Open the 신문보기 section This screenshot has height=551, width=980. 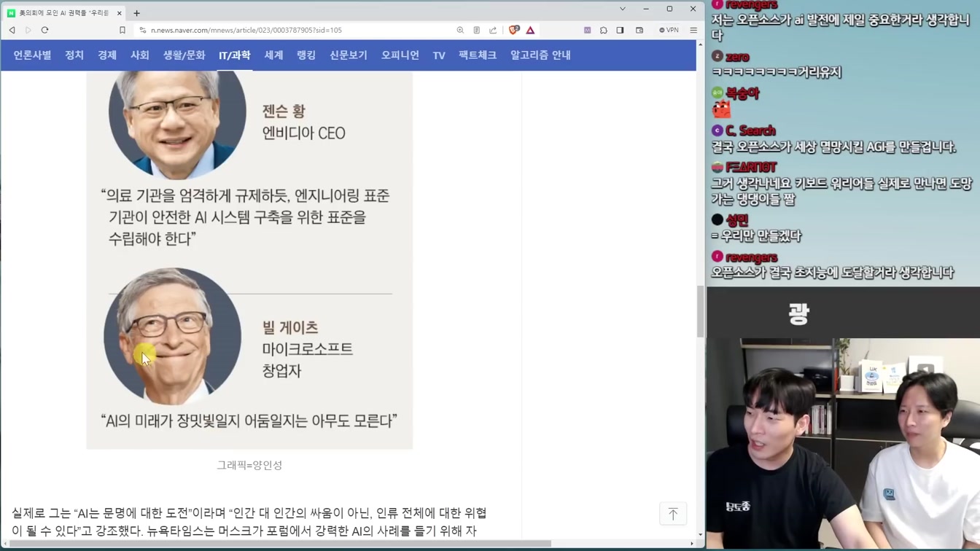click(x=349, y=55)
